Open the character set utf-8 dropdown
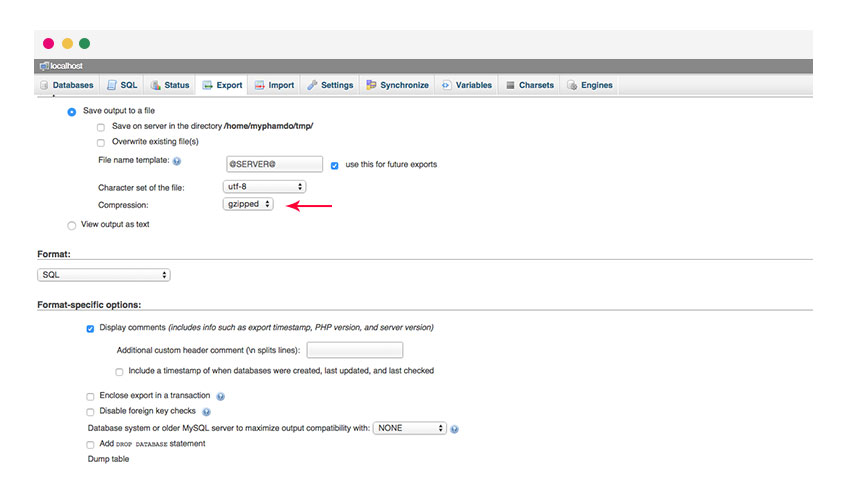 264,187
